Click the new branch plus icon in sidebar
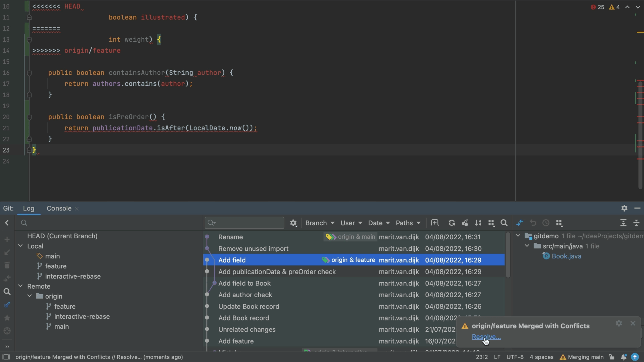 [7, 239]
